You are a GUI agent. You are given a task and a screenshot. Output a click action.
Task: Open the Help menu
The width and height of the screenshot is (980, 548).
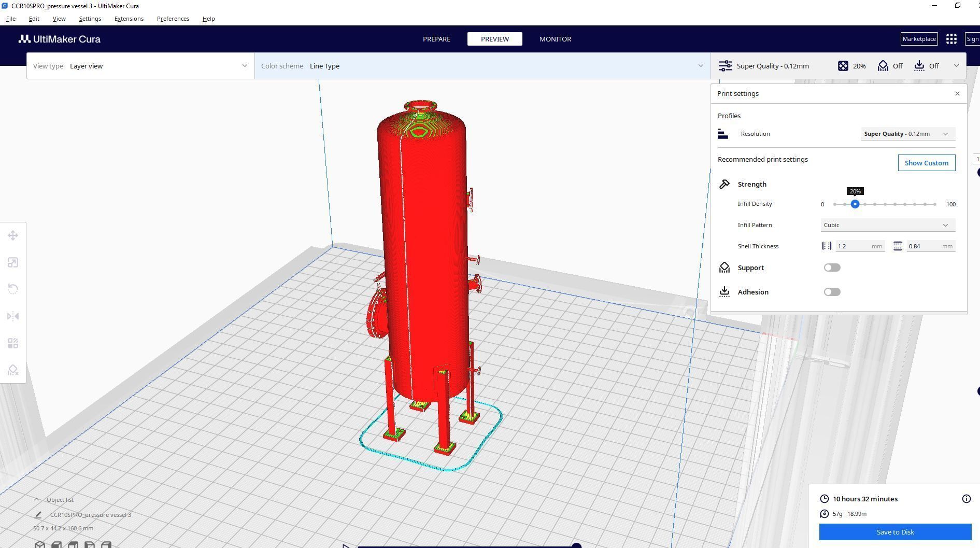pyautogui.click(x=208, y=19)
